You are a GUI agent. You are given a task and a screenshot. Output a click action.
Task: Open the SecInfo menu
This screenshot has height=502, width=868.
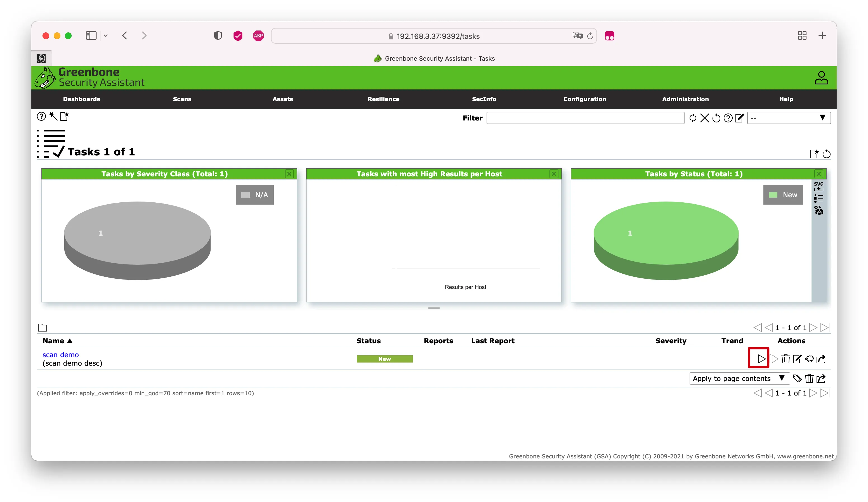pos(484,99)
